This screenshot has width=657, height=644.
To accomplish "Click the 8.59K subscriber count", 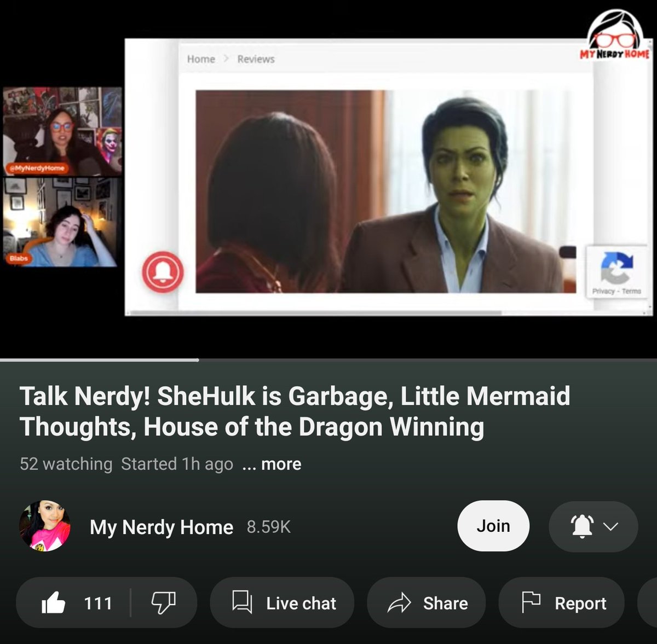I will tap(268, 527).
